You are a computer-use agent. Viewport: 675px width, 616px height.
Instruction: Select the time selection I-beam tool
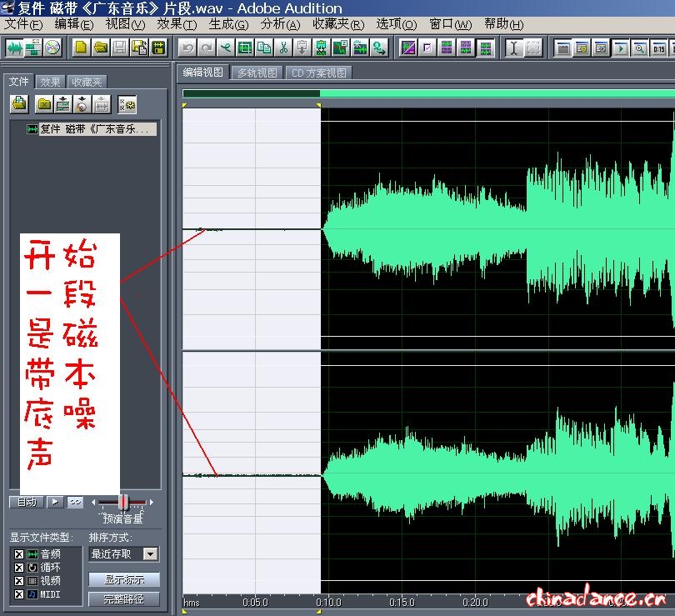pos(512,48)
